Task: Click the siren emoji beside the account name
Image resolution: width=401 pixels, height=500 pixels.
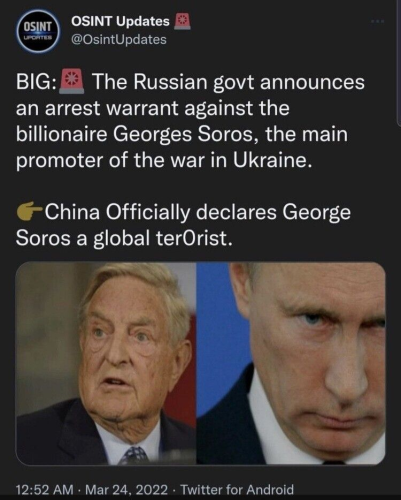Action: 182,22
